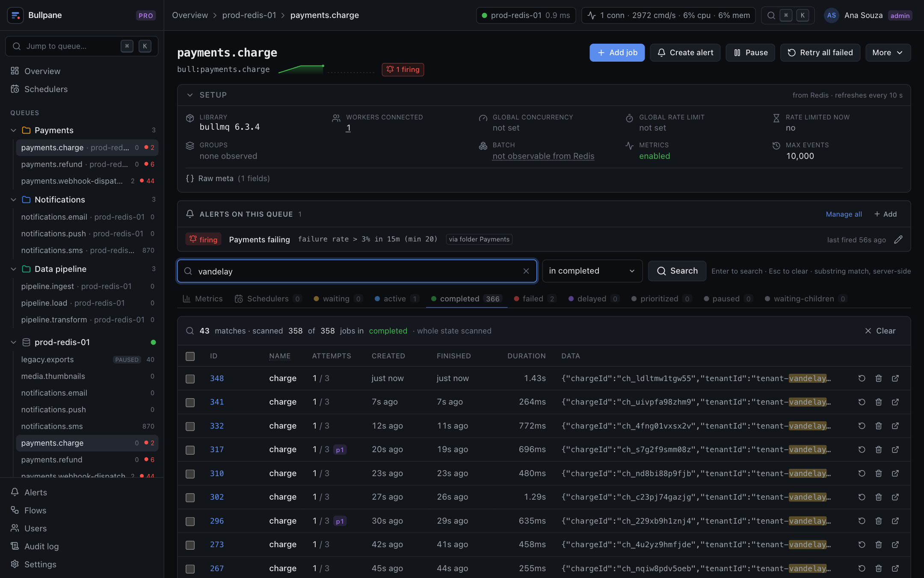Switch to the delayed tab
Image resolution: width=924 pixels, height=578 pixels.
click(594, 299)
